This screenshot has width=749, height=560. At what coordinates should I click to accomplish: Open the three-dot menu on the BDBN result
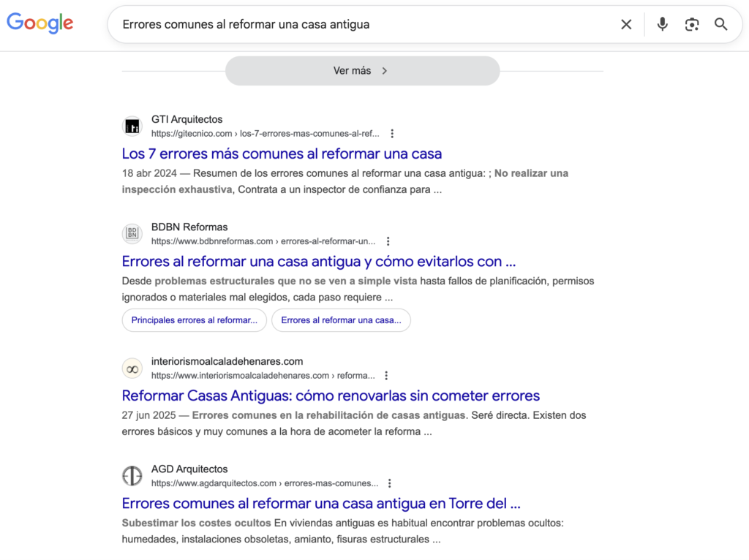pos(388,241)
